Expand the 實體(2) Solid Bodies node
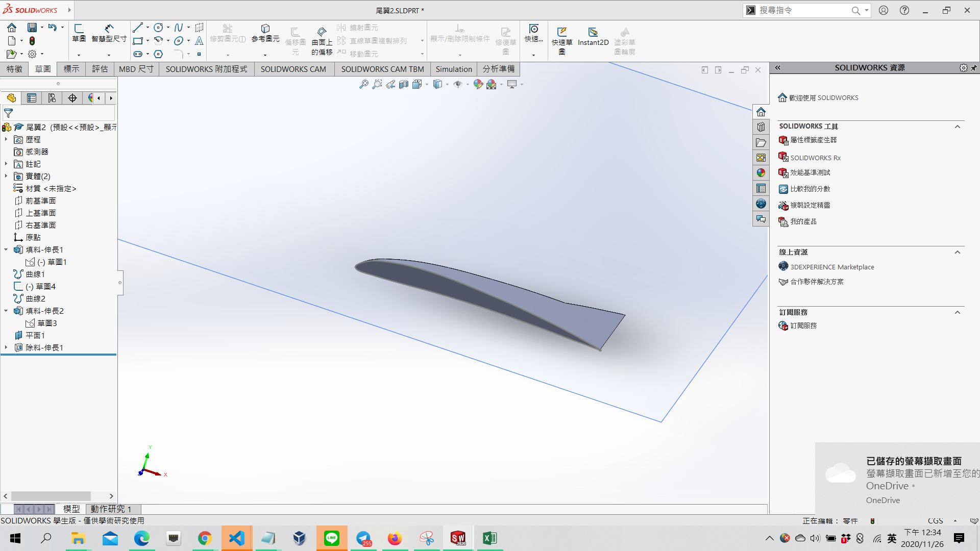This screenshot has height=551, width=980. pyautogui.click(x=6, y=176)
